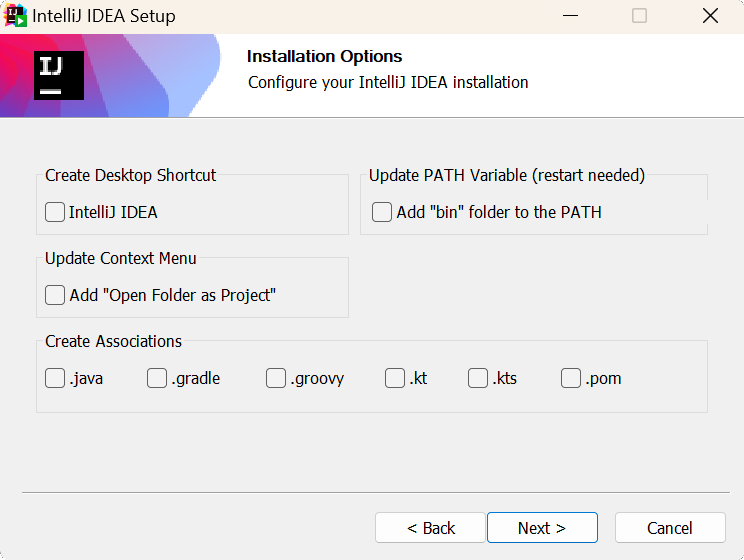
Task: Click the IntelliJ IDEA title bar icon
Action: tap(15, 16)
